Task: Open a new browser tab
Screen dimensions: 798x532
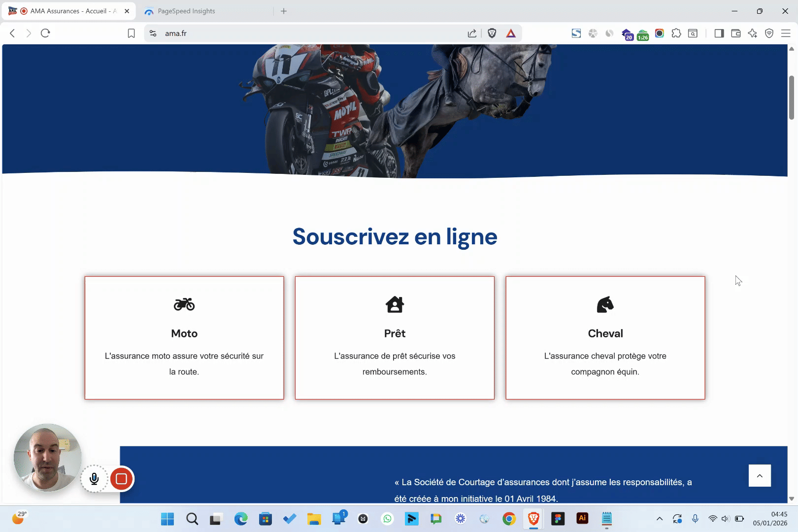Action: pyautogui.click(x=284, y=11)
